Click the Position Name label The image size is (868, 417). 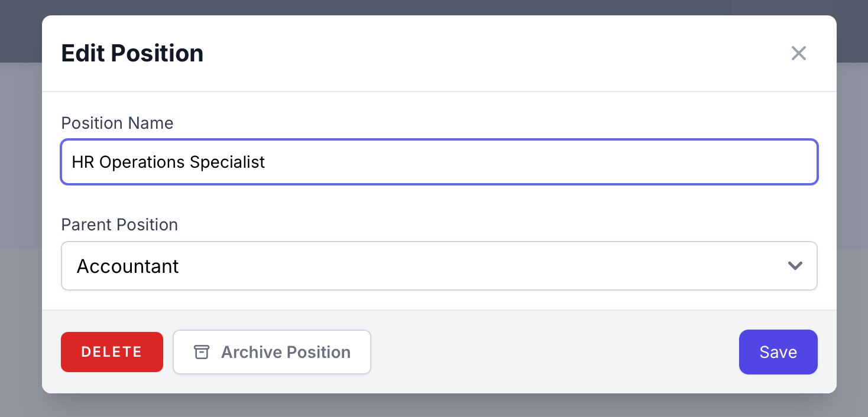117,123
